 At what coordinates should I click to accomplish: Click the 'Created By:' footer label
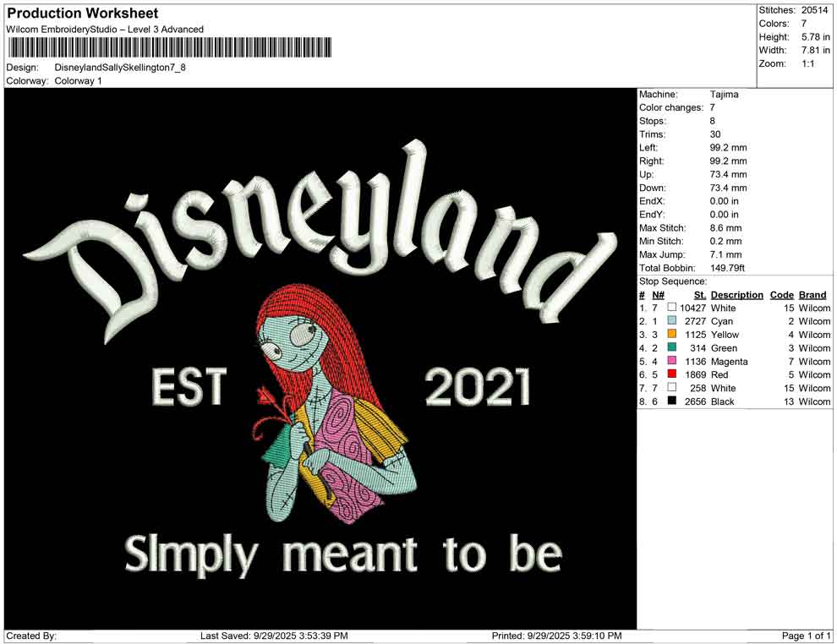[x=31, y=636]
